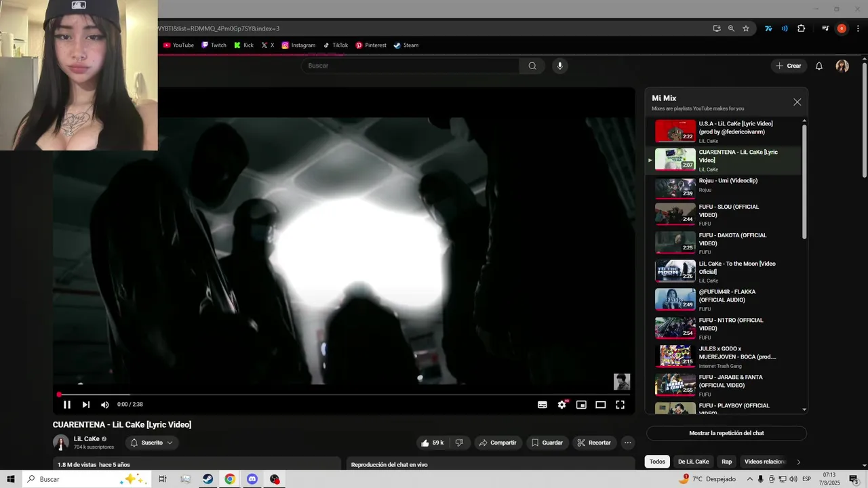Play U.S.A - LiL CaKe from mix
This screenshot has height=488, width=868.
pos(725,131)
